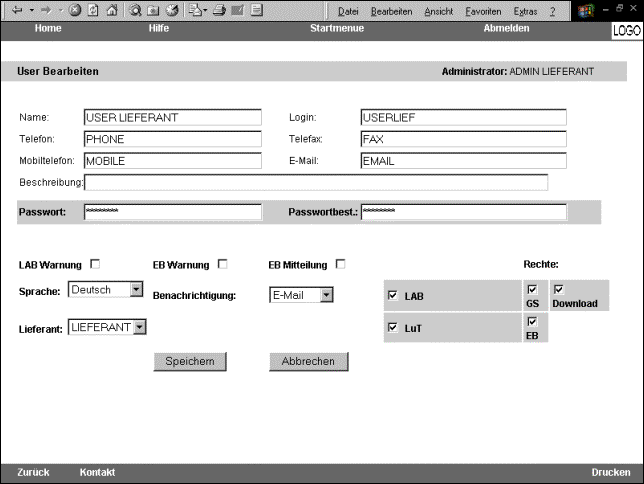Click the Windows flag logo icon

[x=586, y=11]
